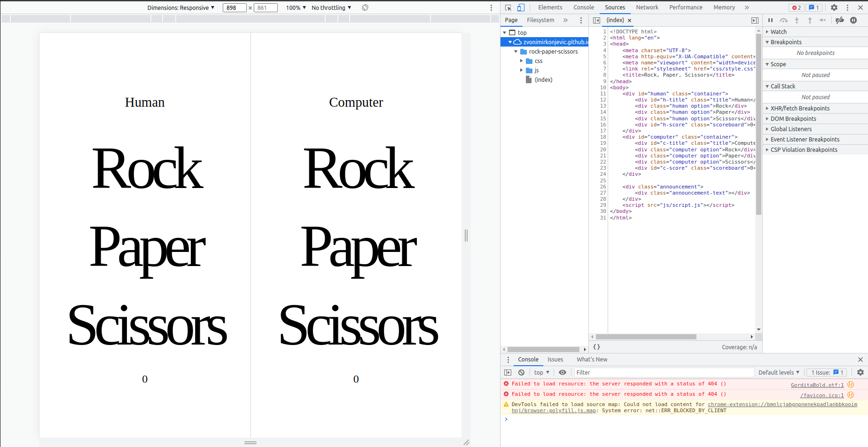This screenshot has width=868, height=447.
Task: Open console context top dropdown
Action: click(x=541, y=372)
